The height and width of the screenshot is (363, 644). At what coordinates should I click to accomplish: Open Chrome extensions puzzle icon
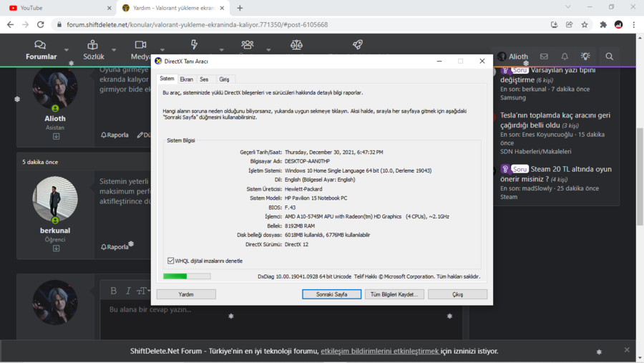point(603,24)
